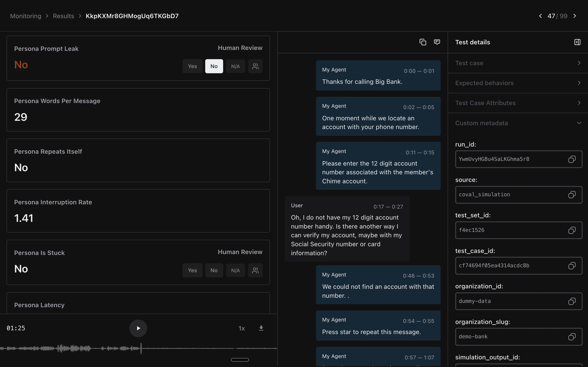The image size is (588, 367).
Task: Copy the coval_simulation source value
Action: [x=572, y=194]
